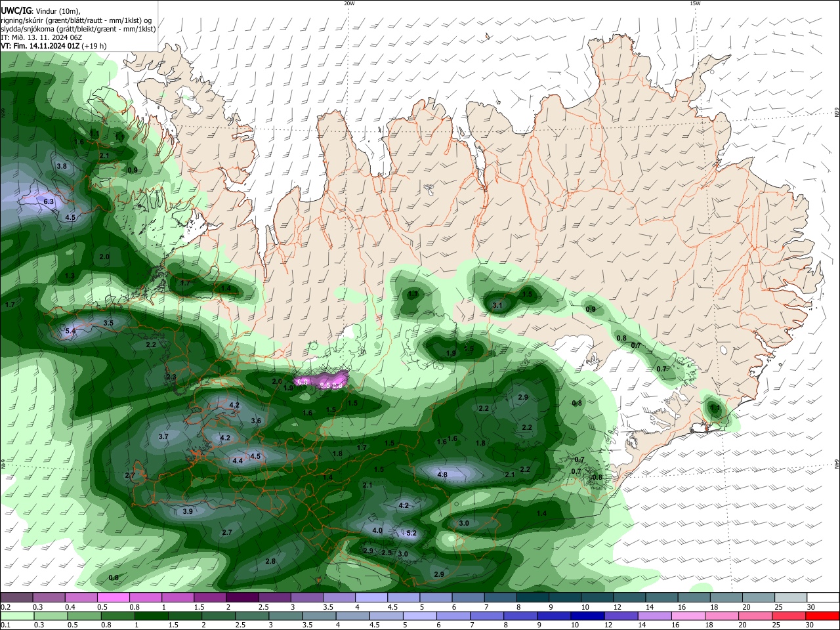This screenshot has width=840, height=630.
Task: Click the 20W longitude label
Action: pyautogui.click(x=349, y=3)
